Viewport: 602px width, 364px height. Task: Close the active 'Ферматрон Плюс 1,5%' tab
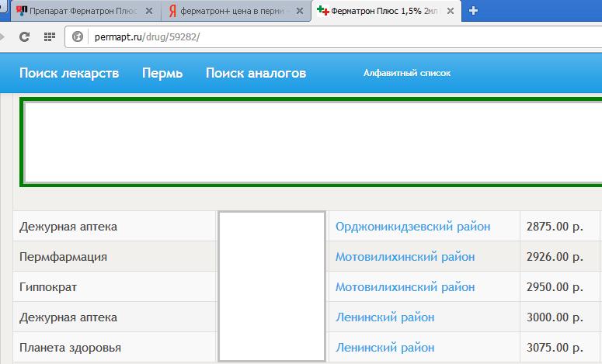click(451, 11)
